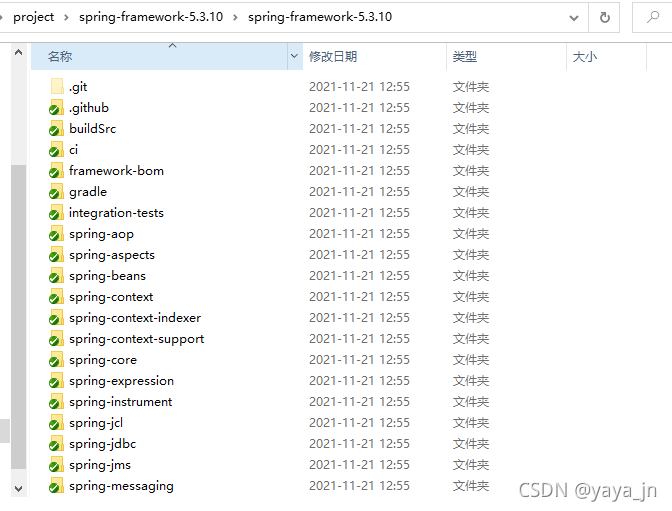Select the spring-jcl folder name

pyautogui.click(x=96, y=423)
